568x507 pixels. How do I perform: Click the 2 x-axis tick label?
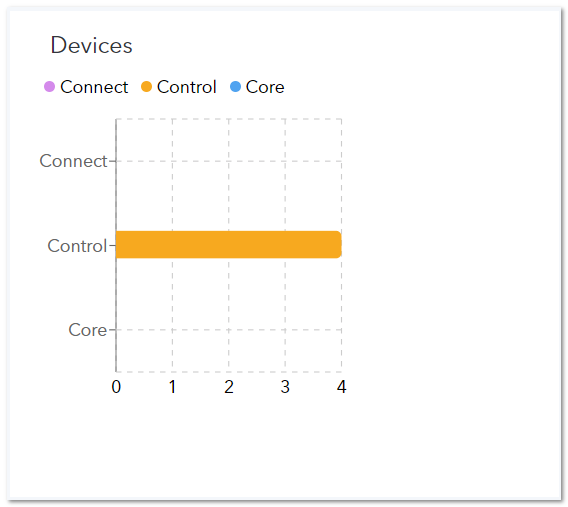(x=229, y=387)
